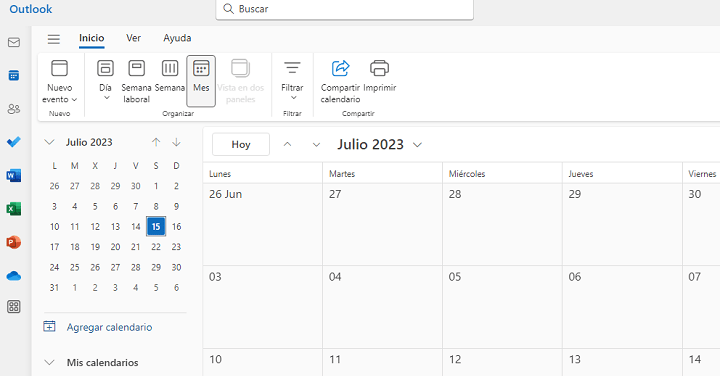
Task: Click the Agregar calendario link
Action: pos(109,327)
